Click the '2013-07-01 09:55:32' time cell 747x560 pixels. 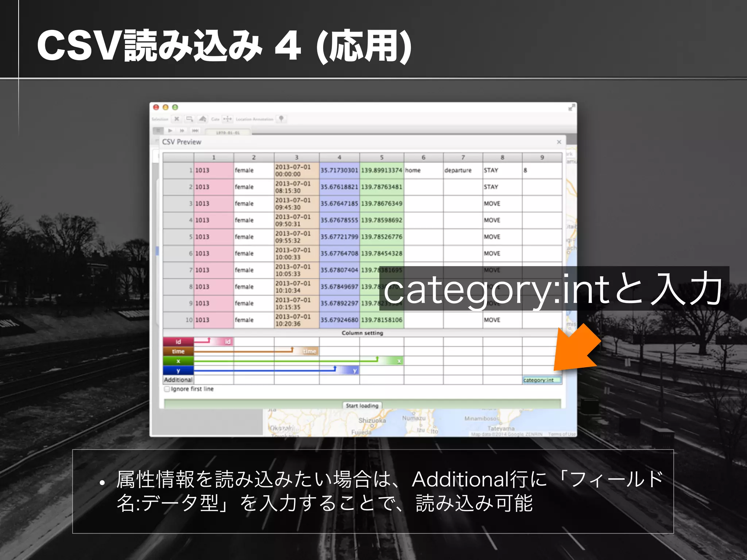[x=297, y=237]
